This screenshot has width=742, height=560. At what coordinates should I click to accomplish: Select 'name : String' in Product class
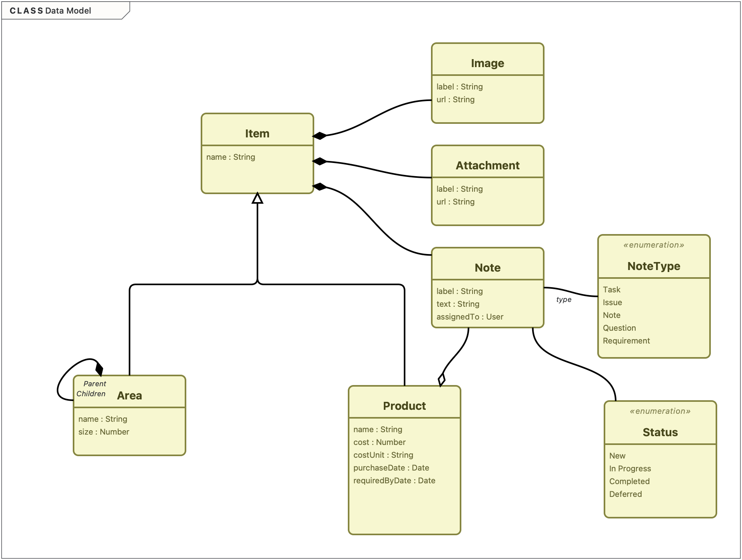click(378, 429)
